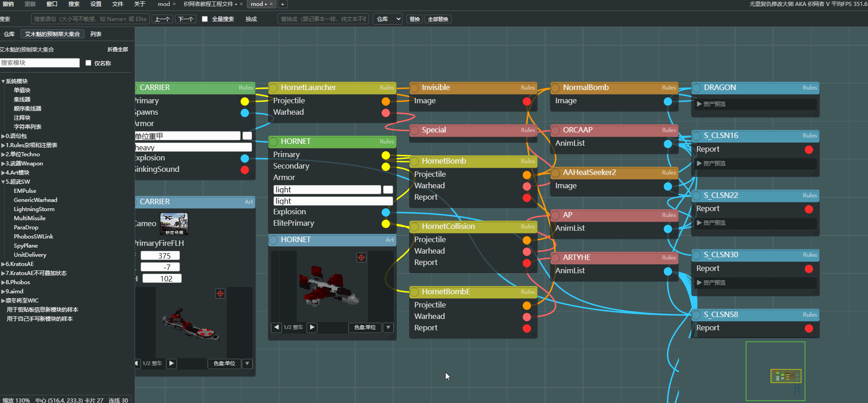Go to previous frame in HORNET Art preview
The image size is (868, 403).
tap(276, 327)
